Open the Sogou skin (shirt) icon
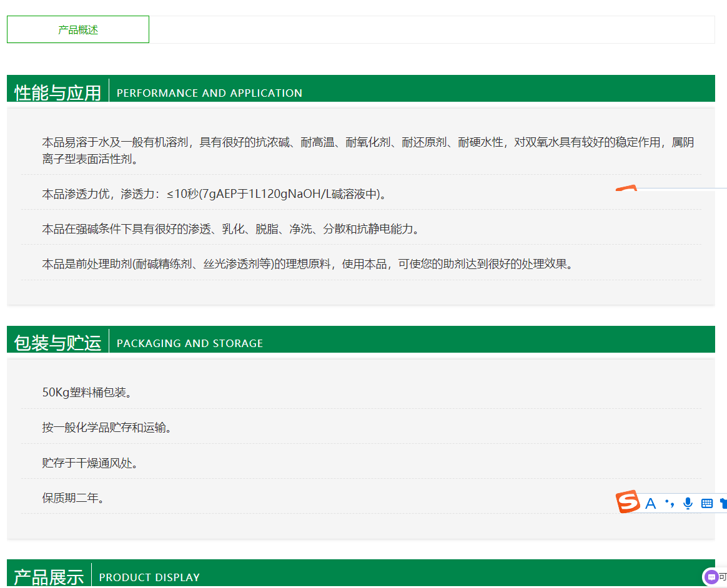Screen dimensions: 727x588 coord(723,503)
